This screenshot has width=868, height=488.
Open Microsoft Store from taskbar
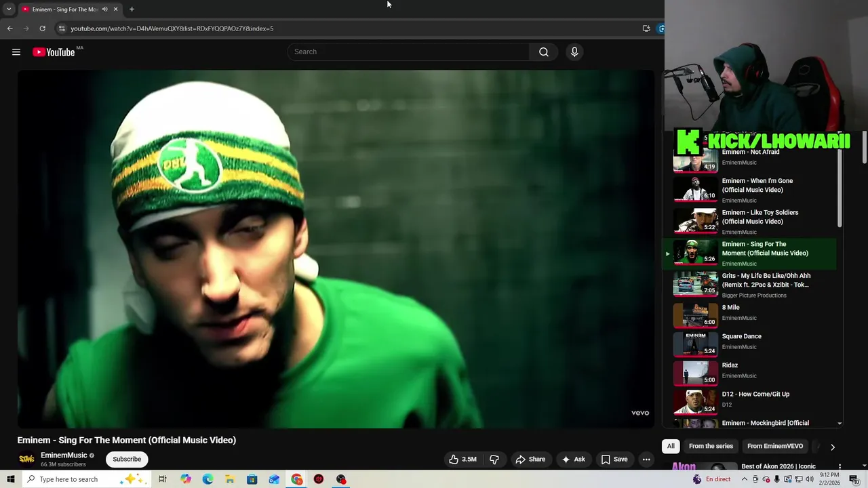[x=252, y=479]
